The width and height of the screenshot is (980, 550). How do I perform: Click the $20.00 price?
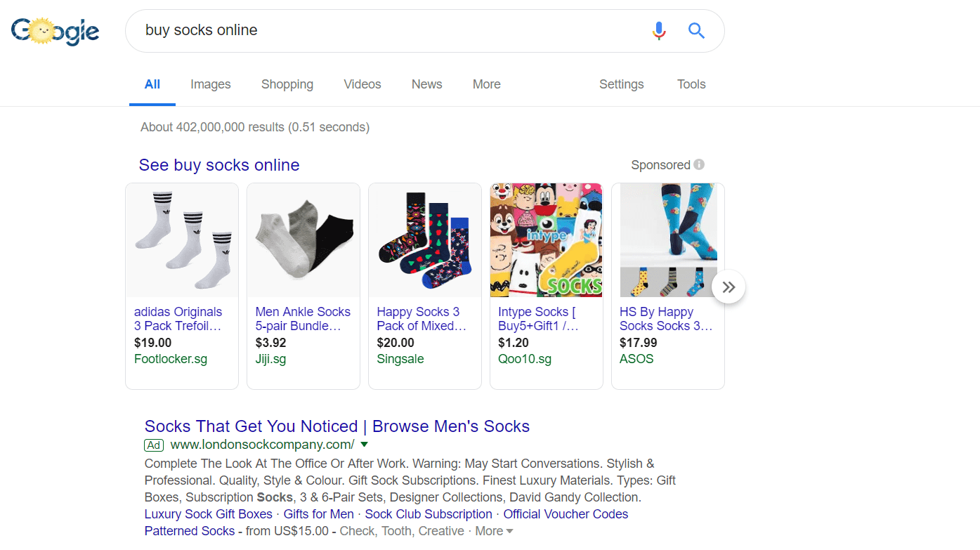(x=396, y=343)
